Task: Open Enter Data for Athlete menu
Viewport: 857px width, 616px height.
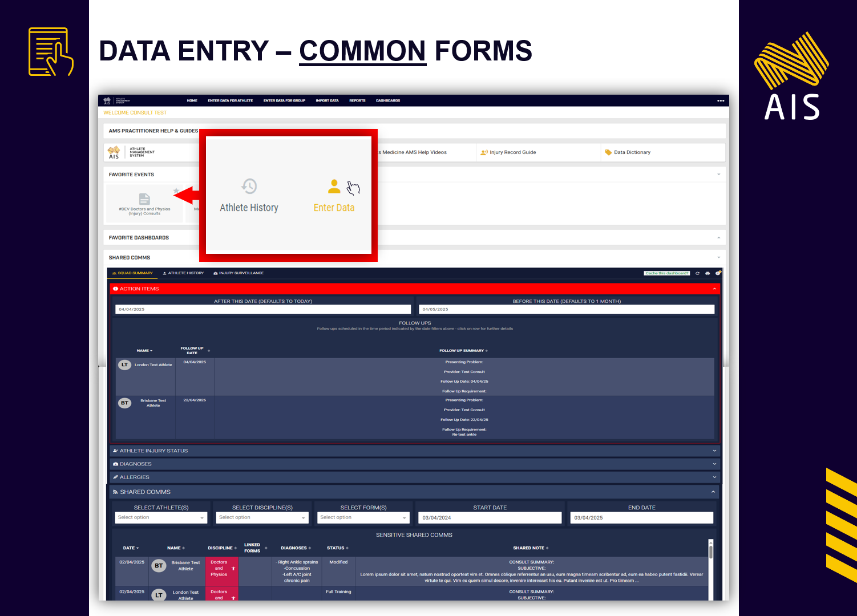Action: point(231,100)
